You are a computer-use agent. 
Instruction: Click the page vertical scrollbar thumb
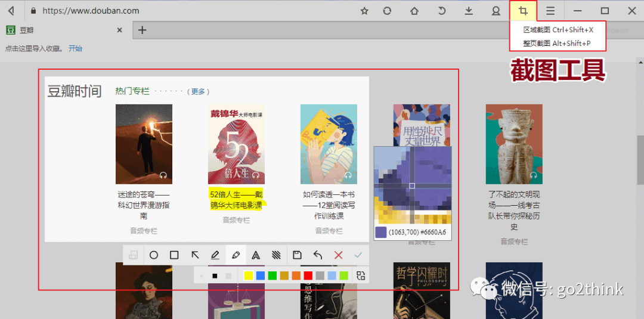[x=640, y=160]
